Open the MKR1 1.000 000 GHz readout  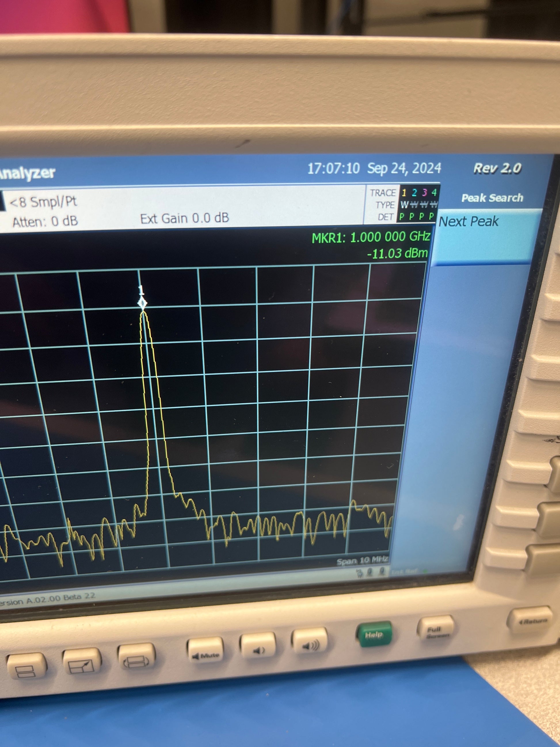tap(371, 237)
